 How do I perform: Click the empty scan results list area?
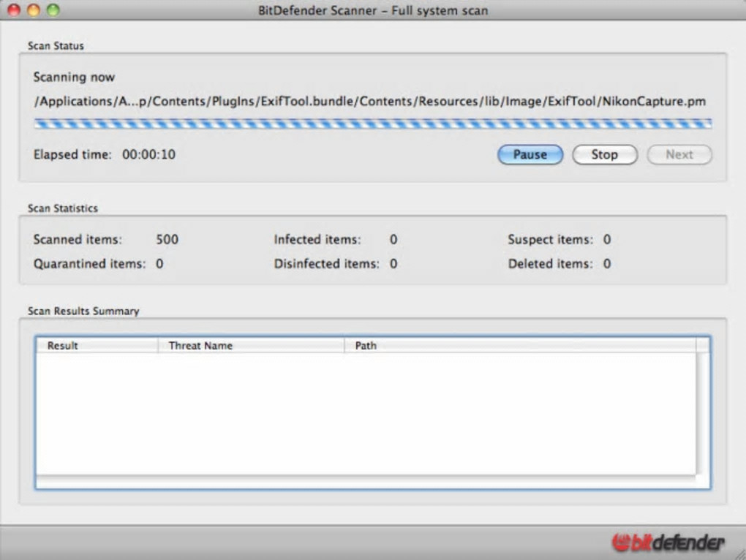click(x=366, y=414)
